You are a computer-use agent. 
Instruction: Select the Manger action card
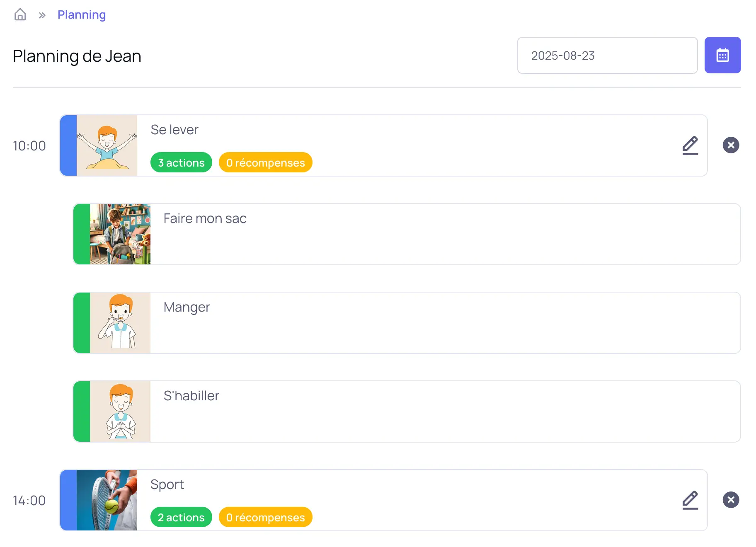pos(414,323)
